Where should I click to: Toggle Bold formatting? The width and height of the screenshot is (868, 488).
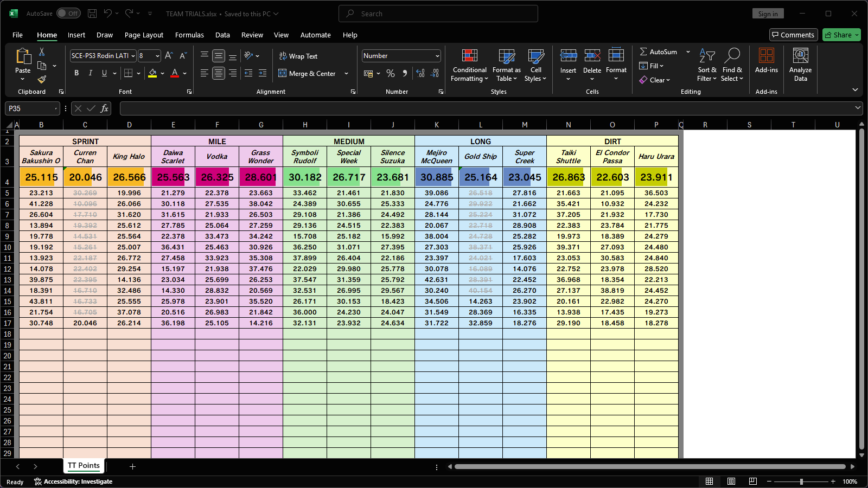click(76, 73)
